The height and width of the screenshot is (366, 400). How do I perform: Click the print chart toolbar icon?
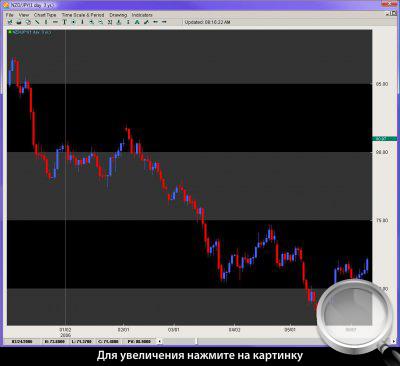pos(19,22)
